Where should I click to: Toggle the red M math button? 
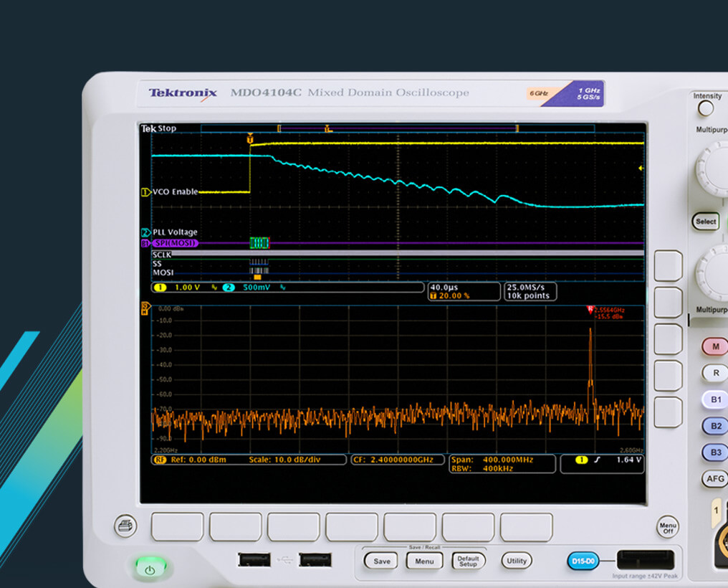716,346
